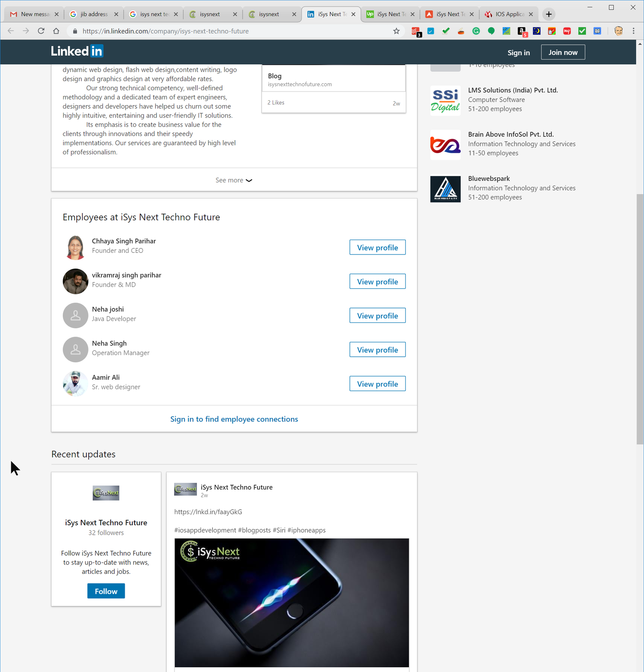Click the Join now button
Viewport: 644px width, 672px height.
coord(563,52)
